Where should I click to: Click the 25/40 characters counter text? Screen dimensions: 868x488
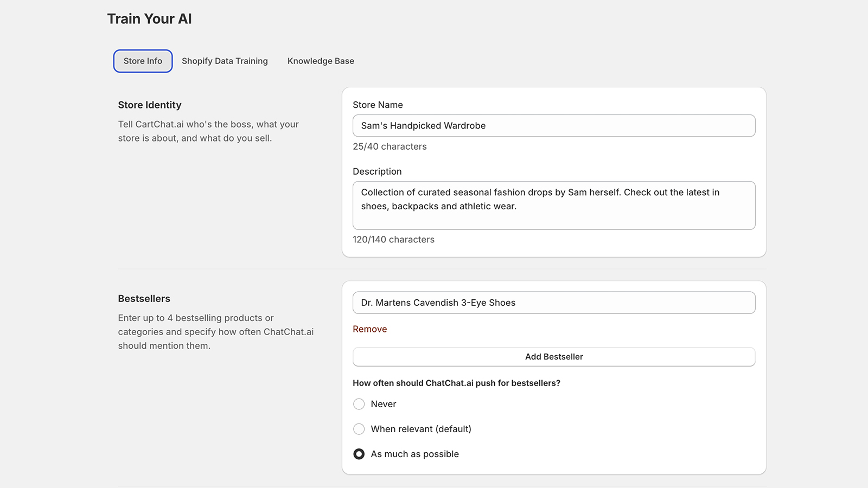coord(390,146)
